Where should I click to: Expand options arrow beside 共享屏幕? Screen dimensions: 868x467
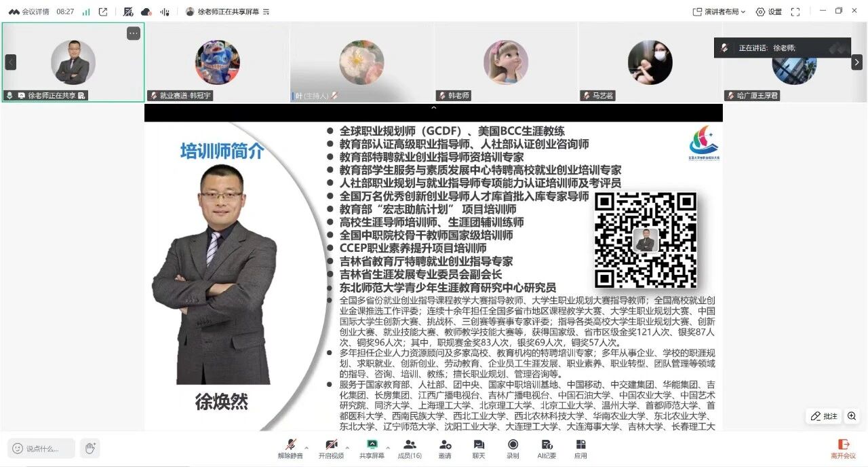388,448
